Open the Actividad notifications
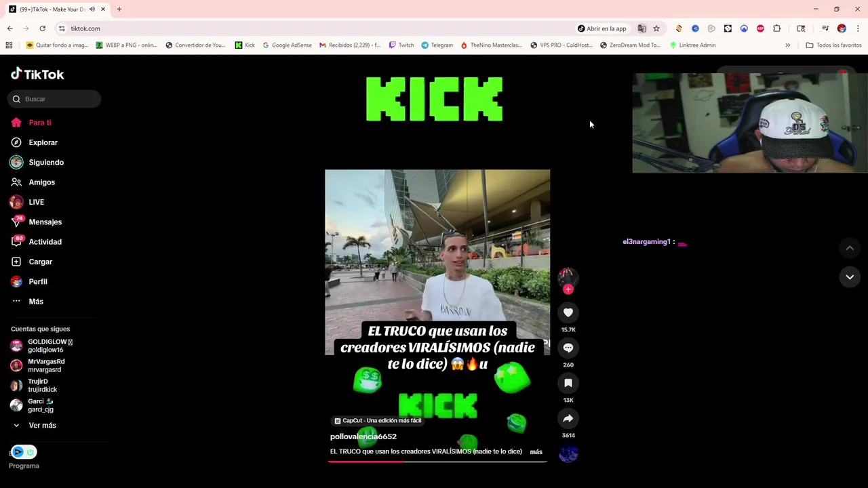868x488 pixels. coord(36,242)
